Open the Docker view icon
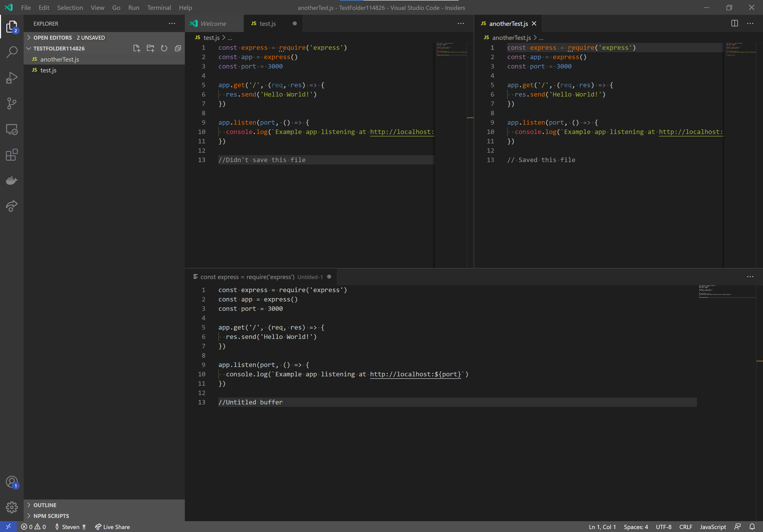This screenshot has width=763, height=532. click(12, 181)
